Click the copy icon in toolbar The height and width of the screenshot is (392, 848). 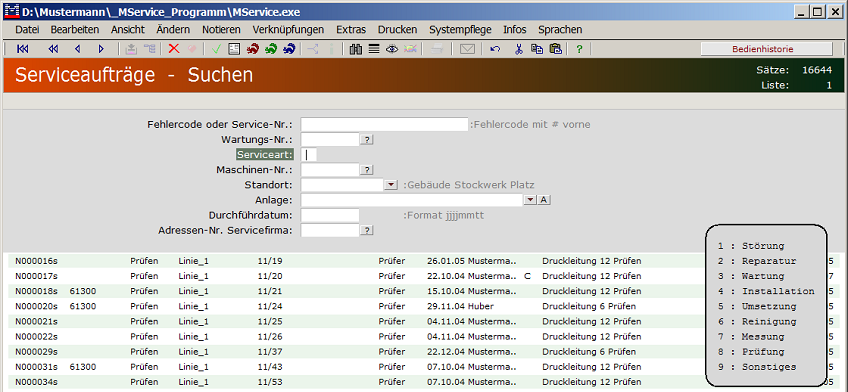[536, 49]
